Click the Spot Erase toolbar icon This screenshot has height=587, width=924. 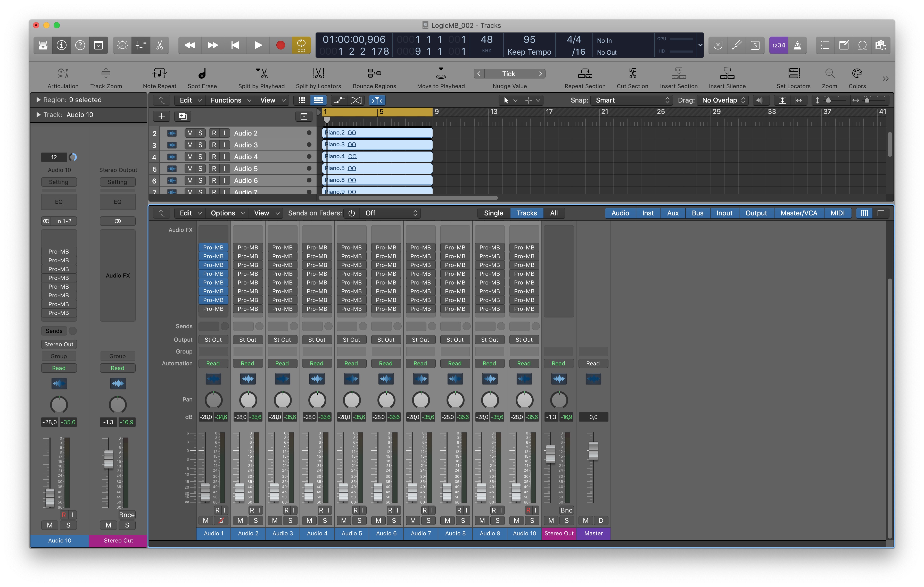(x=202, y=73)
